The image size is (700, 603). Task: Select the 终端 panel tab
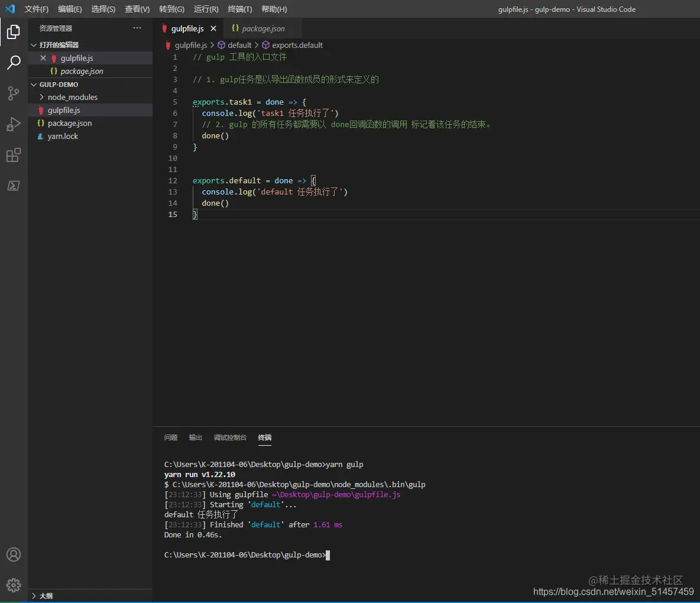point(265,437)
